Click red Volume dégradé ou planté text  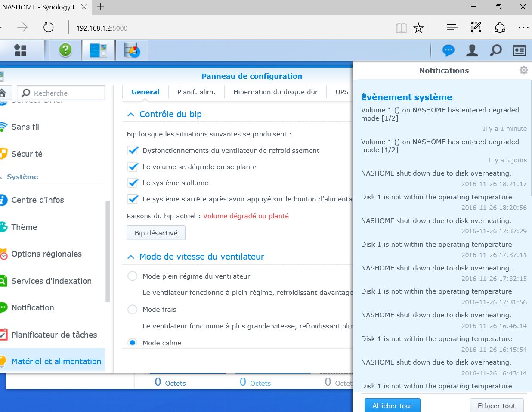click(x=246, y=216)
